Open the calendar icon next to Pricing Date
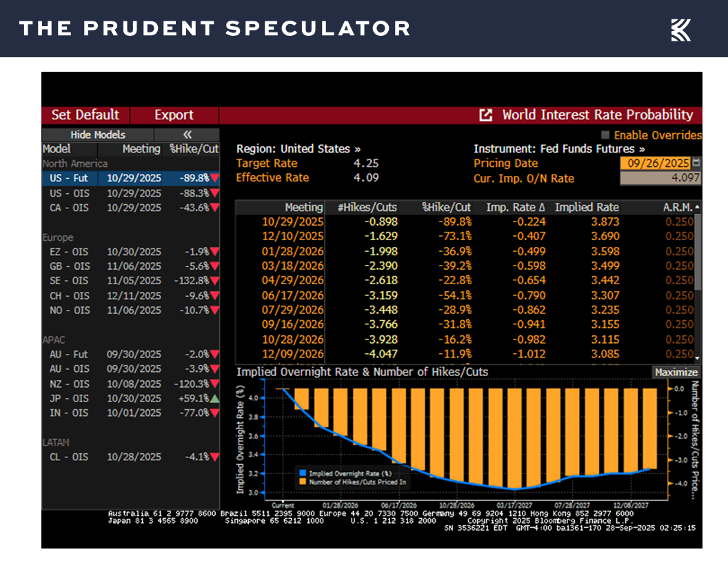This screenshot has width=728, height=563. tap(696, 163)
